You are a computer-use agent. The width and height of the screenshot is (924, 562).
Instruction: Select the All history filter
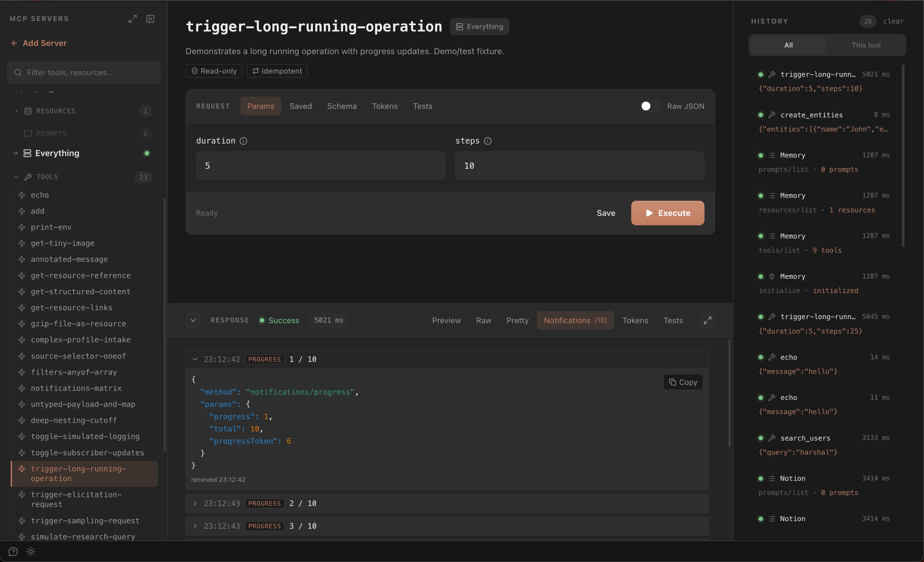coord(788,45)
